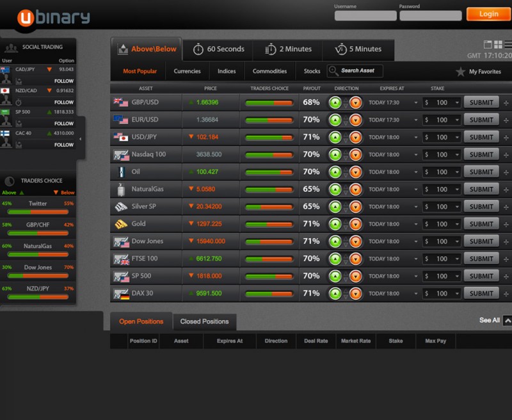Screen dimensions: 512x420
Task: Expand stake dropdown for FTSE 100
Action: [457, 259]
